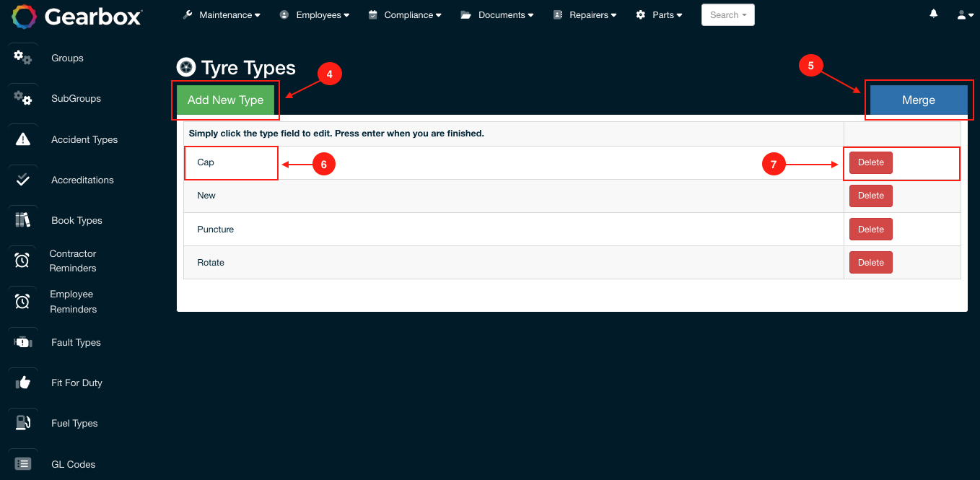Select the Accreditations checkmark icon
This screenshot has width=980, height=480.
click(23, 180)
